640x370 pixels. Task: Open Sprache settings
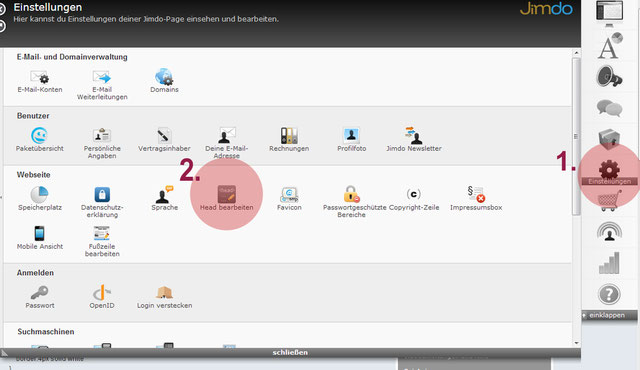164,199
